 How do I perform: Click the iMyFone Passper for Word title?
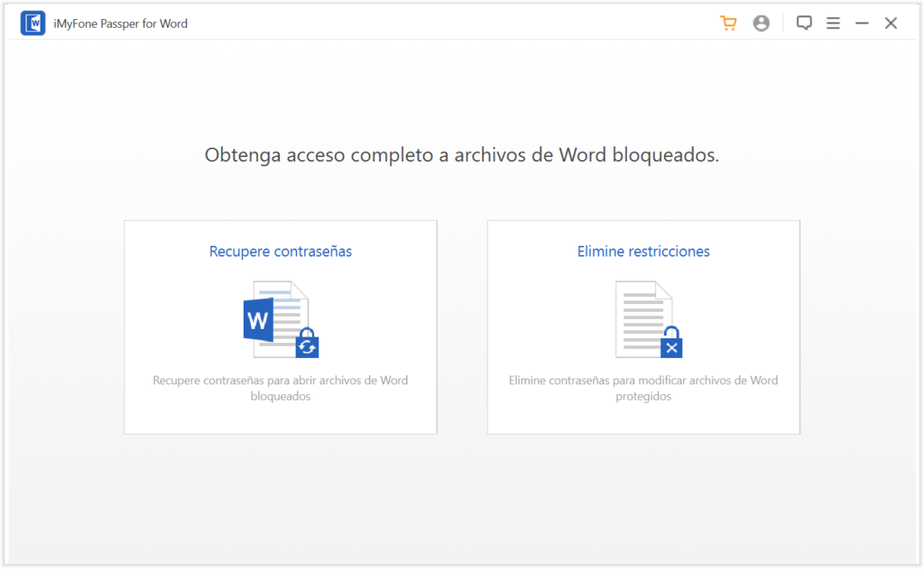[118, 23]
